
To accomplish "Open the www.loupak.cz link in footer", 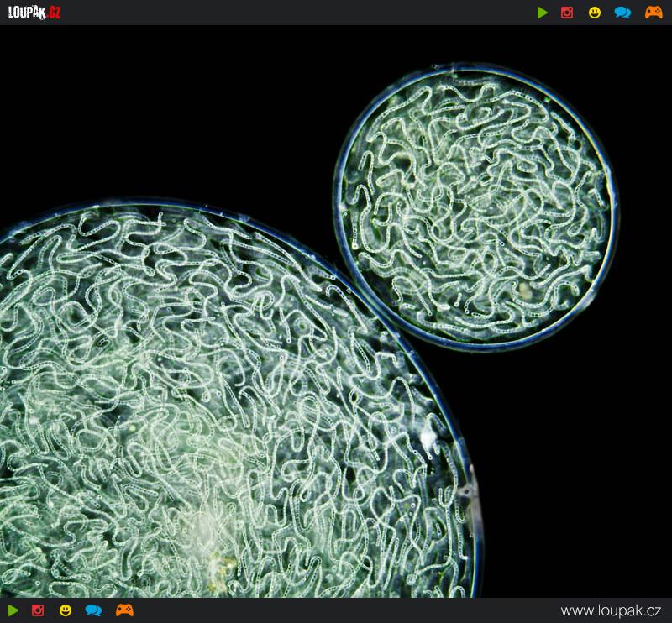I will tap(611, 610).
